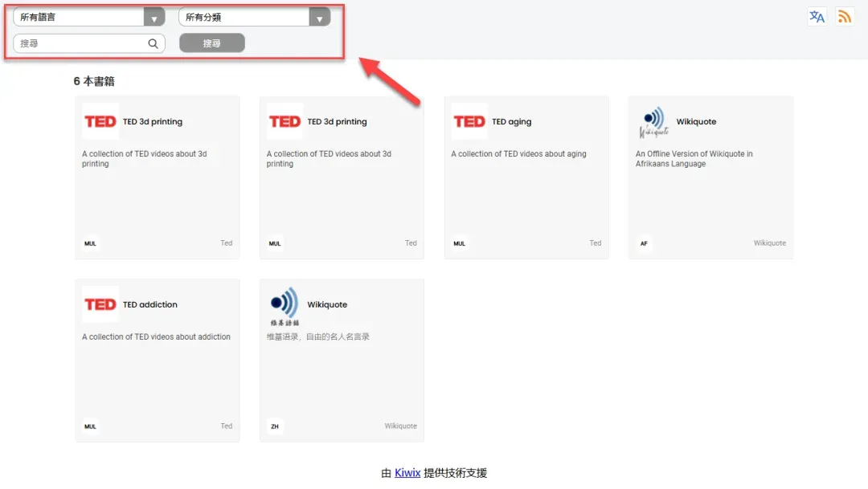868x489 pixels.
Task: Click the description 'A collection of TED videos about addiction'
Action: click(x=156, y=337)
